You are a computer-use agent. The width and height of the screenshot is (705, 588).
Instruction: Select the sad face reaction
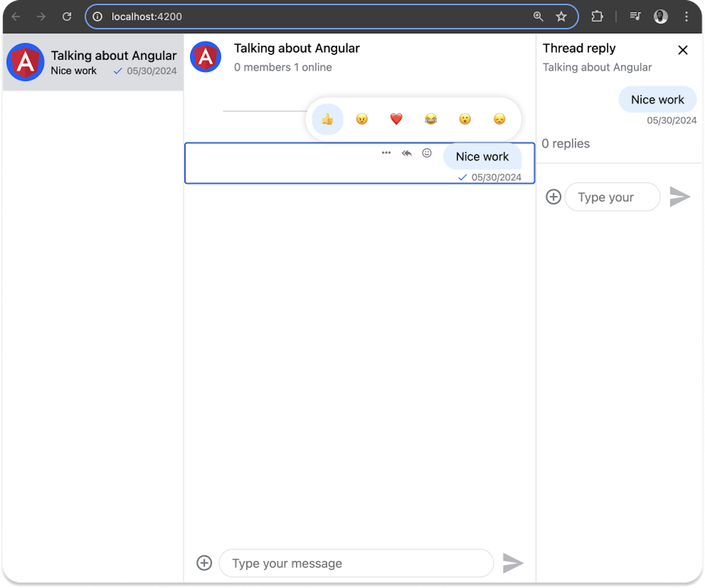(499, 119)
